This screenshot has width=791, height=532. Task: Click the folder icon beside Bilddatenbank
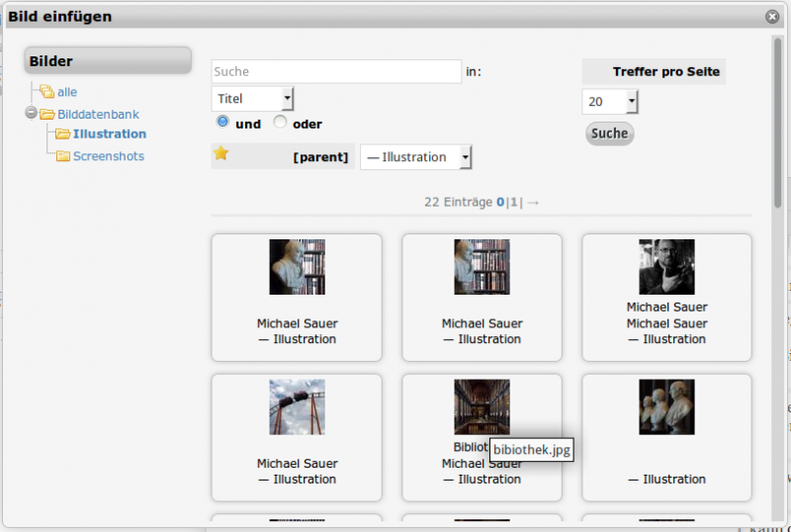tap(46, 114)
